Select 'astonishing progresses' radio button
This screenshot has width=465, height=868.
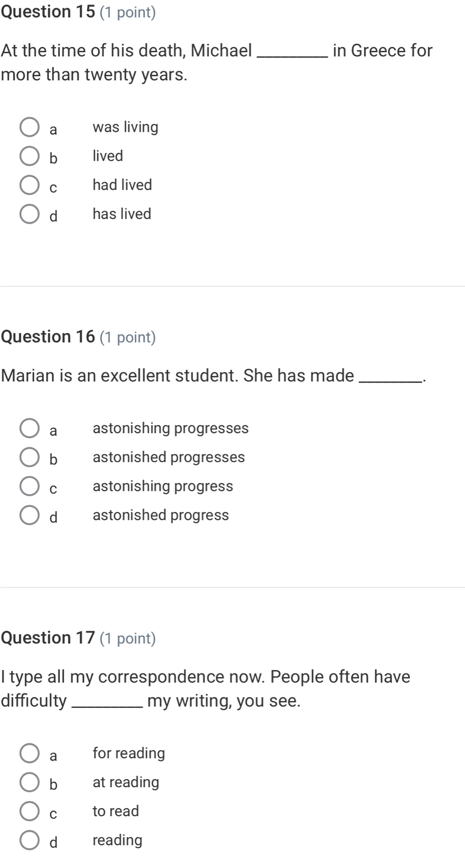click(x=30, y=429)
